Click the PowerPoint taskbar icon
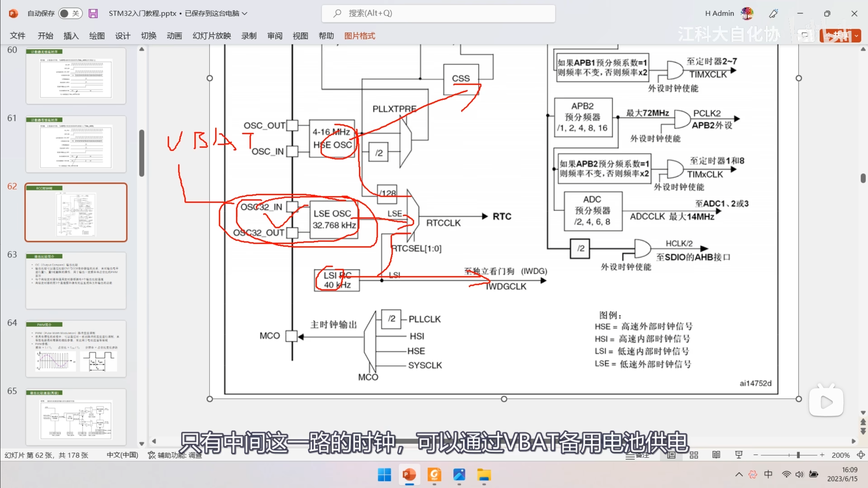This screenshot has height=488, width=868. point(409,475)
